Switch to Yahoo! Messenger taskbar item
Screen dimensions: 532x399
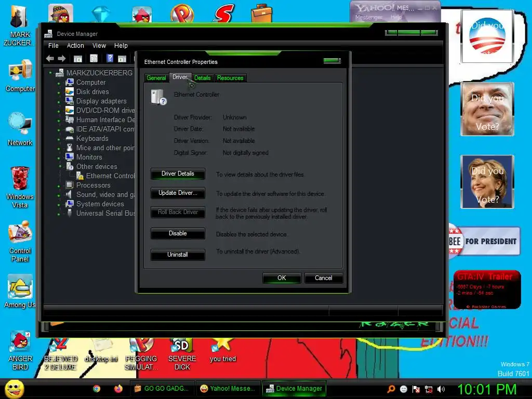point(228,389)
